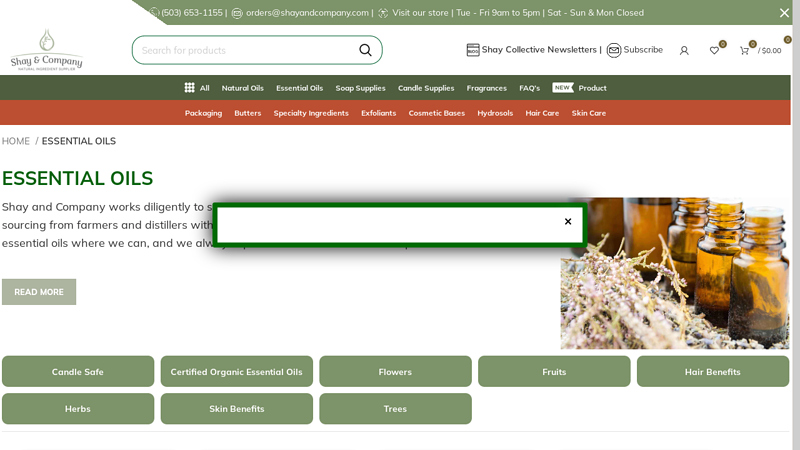The image size is (800, 450).
Task: Open Skin Care category
Action: (589, 113)
